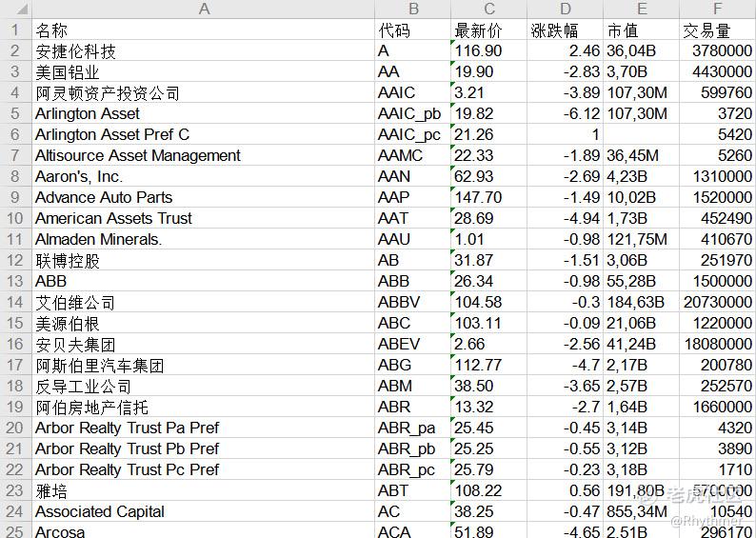
Task: Select cell Arbor Realty Trust Pc Pref
Action: (203, 470)
